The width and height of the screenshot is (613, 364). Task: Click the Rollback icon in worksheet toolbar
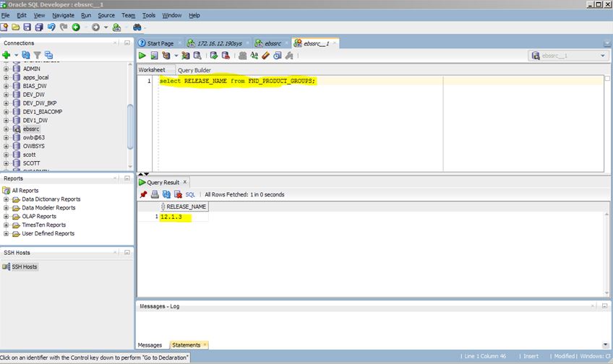click(226, 56)
